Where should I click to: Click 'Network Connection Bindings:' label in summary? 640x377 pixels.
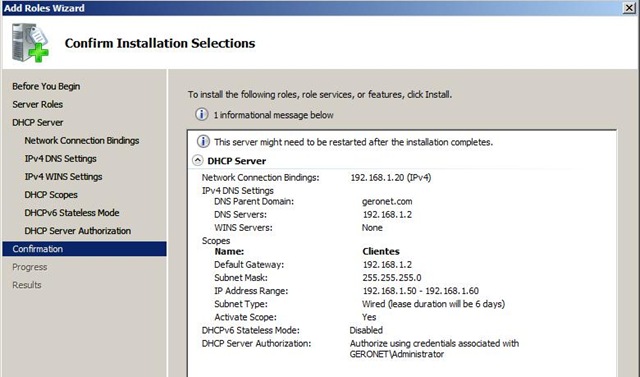click(260, 177)
